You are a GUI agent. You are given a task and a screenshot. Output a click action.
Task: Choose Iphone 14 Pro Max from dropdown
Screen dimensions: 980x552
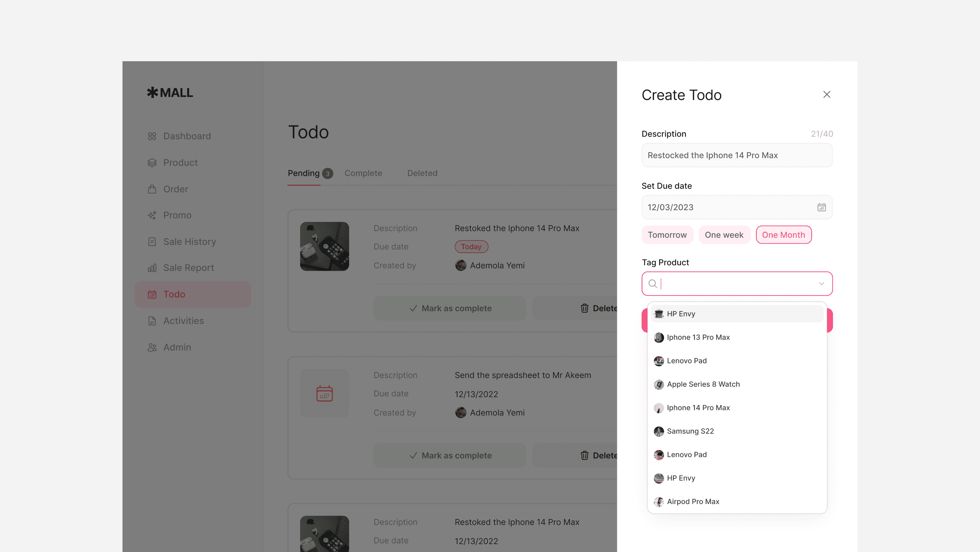coord(698,407)
